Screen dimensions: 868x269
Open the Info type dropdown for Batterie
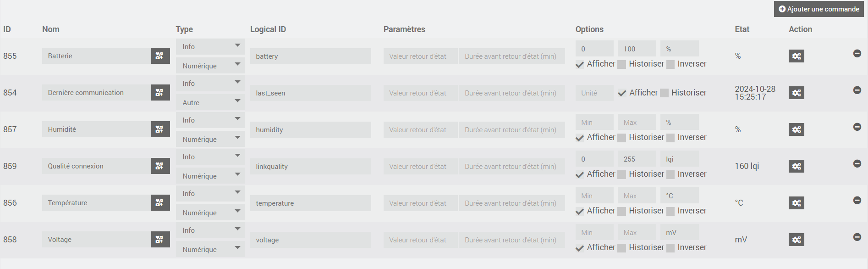[210, 47]
